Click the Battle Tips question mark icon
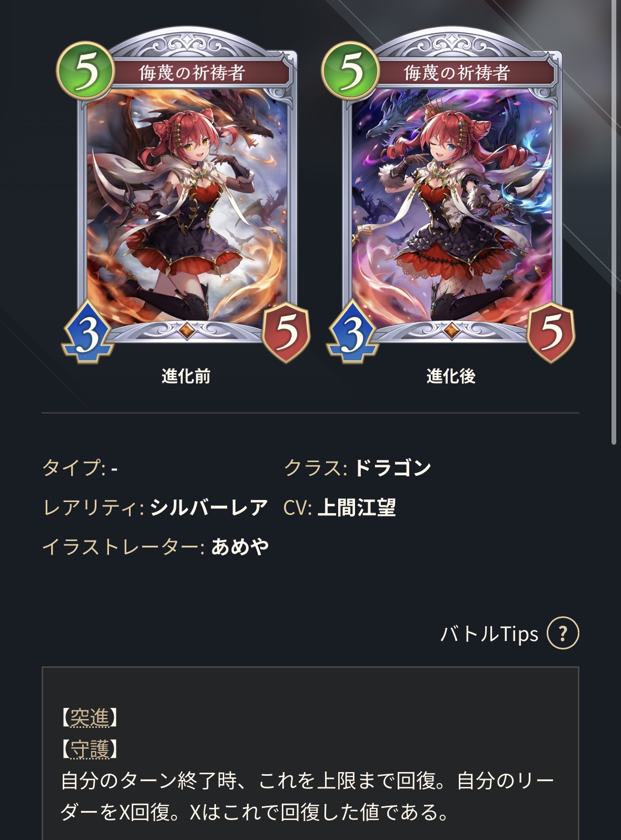Viewport: 621px width, 840px height. [563, 633]
